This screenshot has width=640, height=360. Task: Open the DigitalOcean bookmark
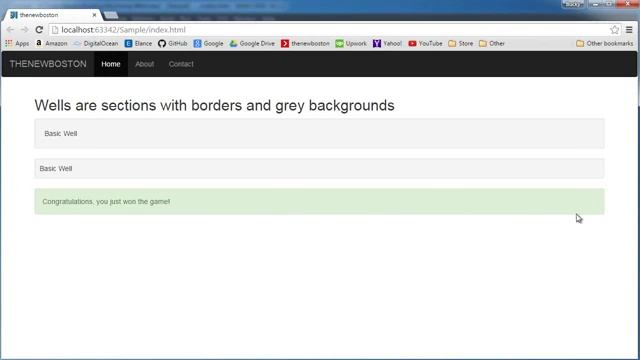pyautogui.click(x=96, y=43)
